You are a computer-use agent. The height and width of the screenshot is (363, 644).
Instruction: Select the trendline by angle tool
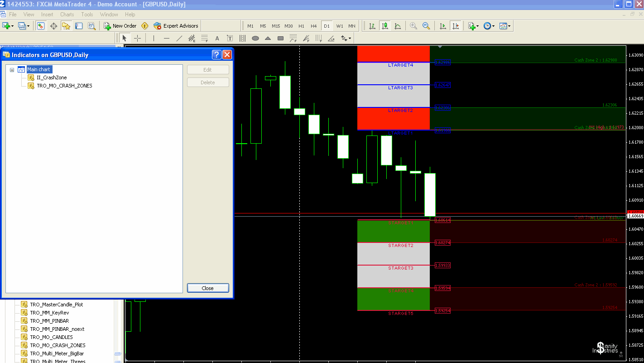(332, 39)
